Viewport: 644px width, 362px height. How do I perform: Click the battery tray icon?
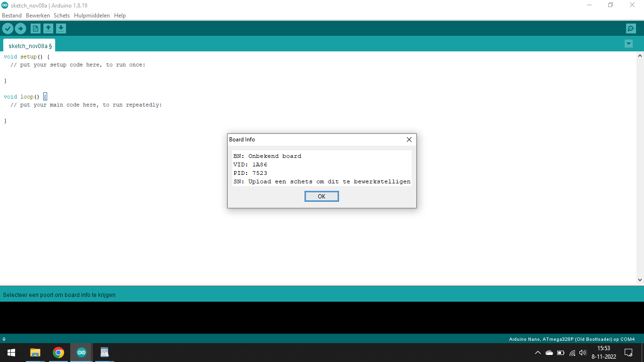(x=561, y=353)
